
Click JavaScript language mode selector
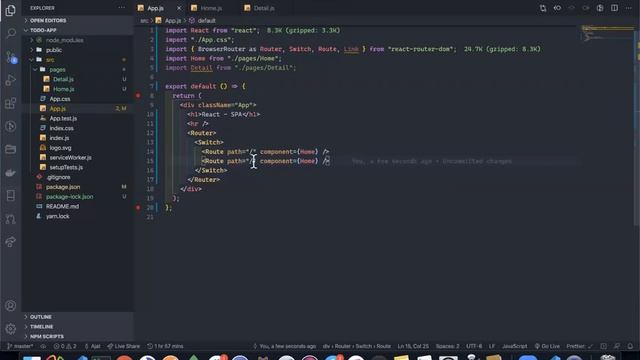tap(515, 346)
